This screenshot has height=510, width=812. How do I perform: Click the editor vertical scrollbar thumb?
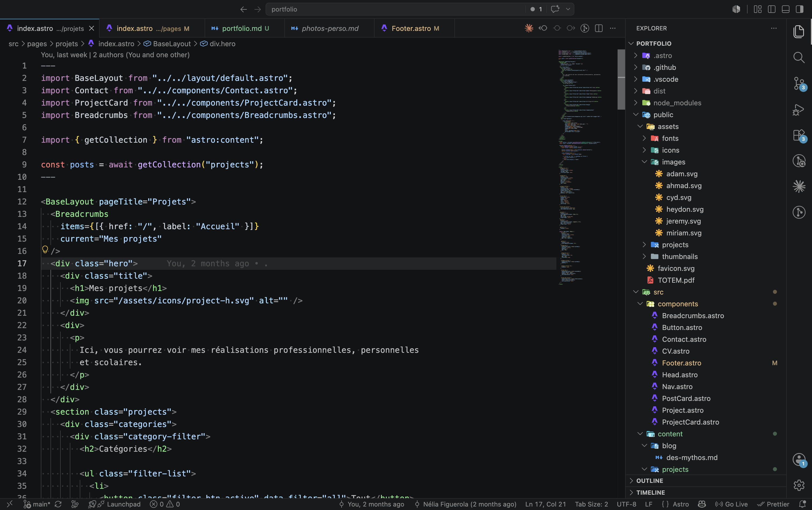[621, 80]
